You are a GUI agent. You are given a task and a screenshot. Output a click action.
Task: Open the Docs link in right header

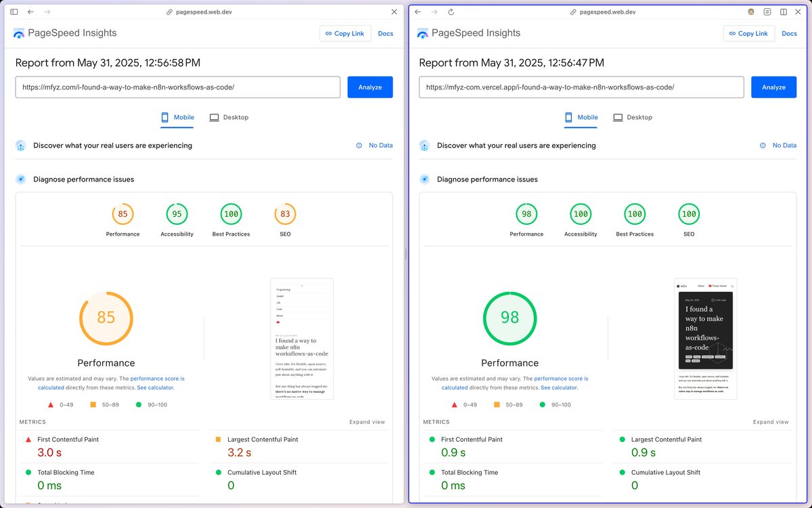(x=789, y=33)
